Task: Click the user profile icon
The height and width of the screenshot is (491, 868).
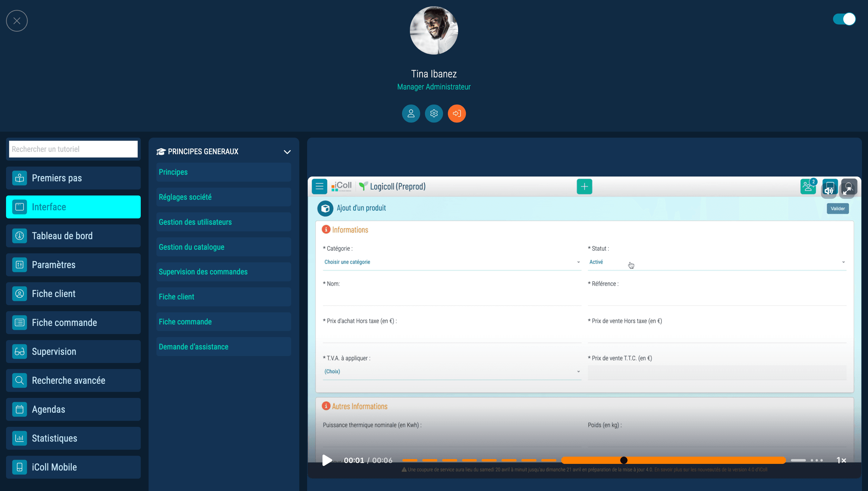Action: point(411,113)
